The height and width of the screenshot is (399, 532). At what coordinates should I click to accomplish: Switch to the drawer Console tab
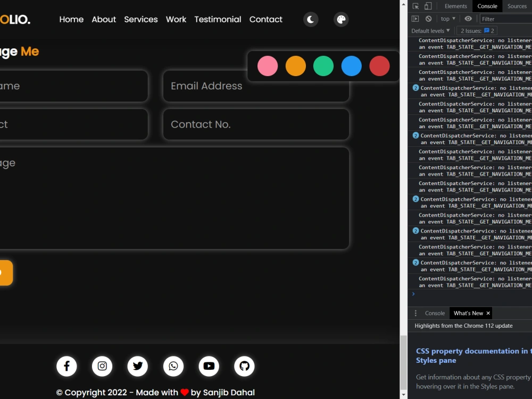(435, 313)
